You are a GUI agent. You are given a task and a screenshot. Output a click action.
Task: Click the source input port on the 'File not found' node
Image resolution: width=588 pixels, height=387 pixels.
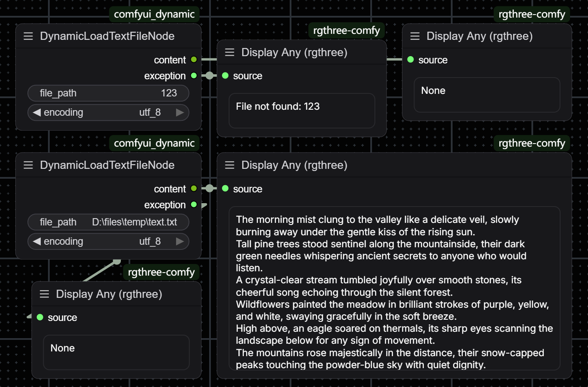[225, 75]
